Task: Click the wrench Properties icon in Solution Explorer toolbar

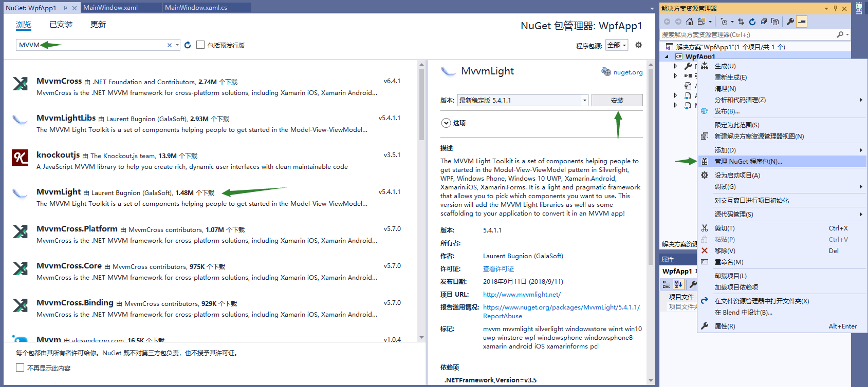Action: pyautogui.click(x=790, y=22)
